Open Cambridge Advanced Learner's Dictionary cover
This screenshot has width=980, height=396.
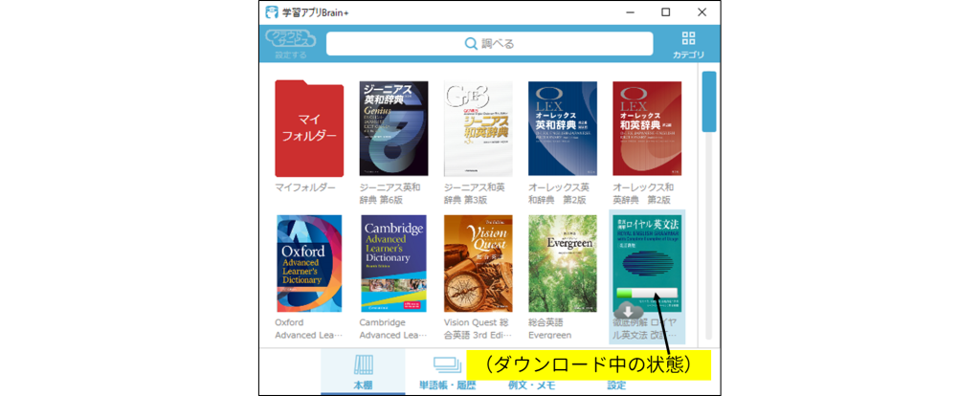(393, 264)
